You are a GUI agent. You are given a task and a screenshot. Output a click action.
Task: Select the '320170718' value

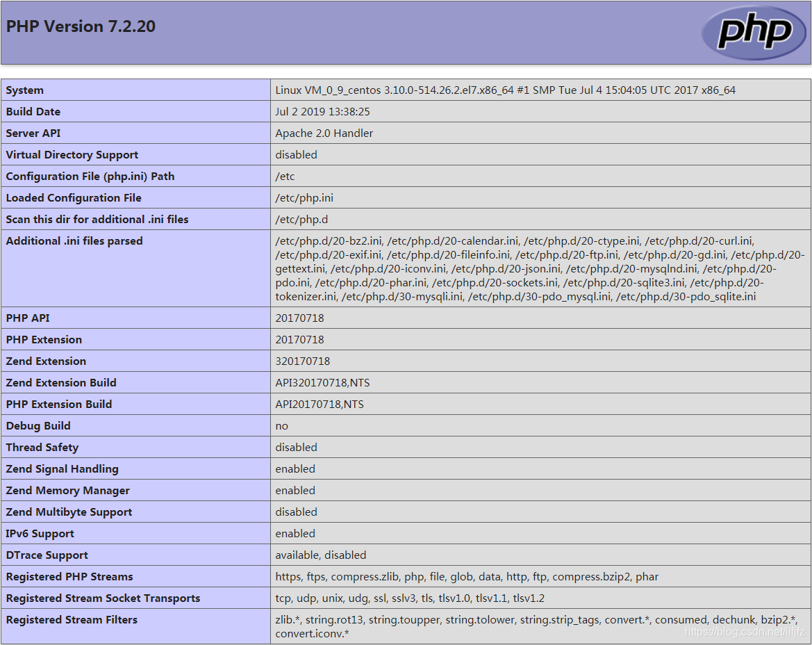(x=302, y=361)
